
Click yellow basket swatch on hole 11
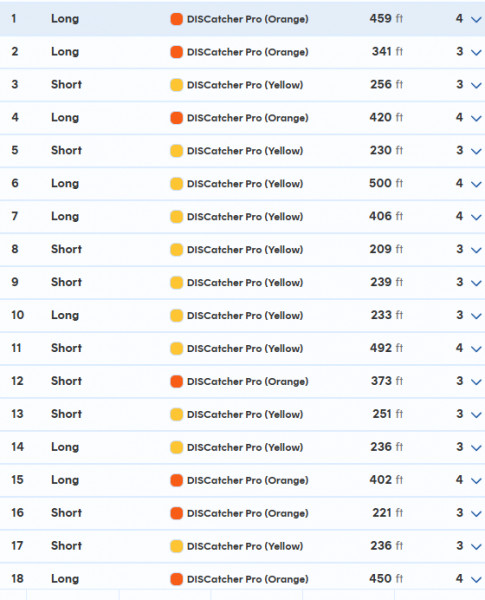click(176, 348)
